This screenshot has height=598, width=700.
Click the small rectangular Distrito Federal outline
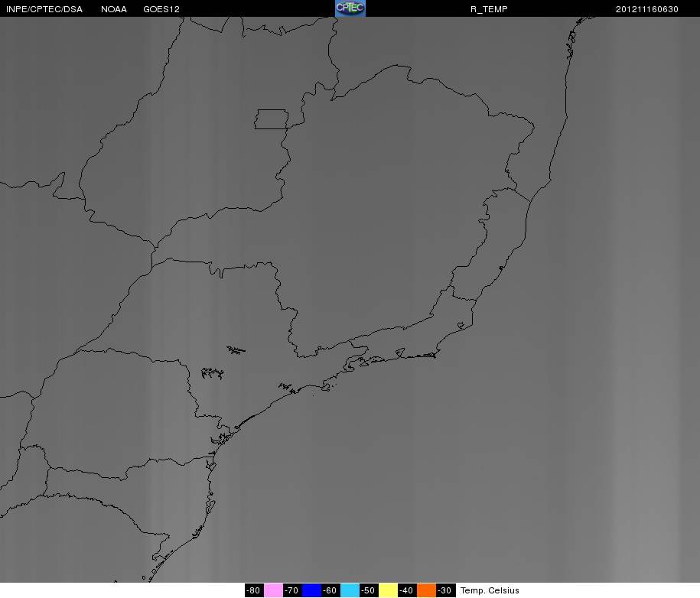pos(272,119)
